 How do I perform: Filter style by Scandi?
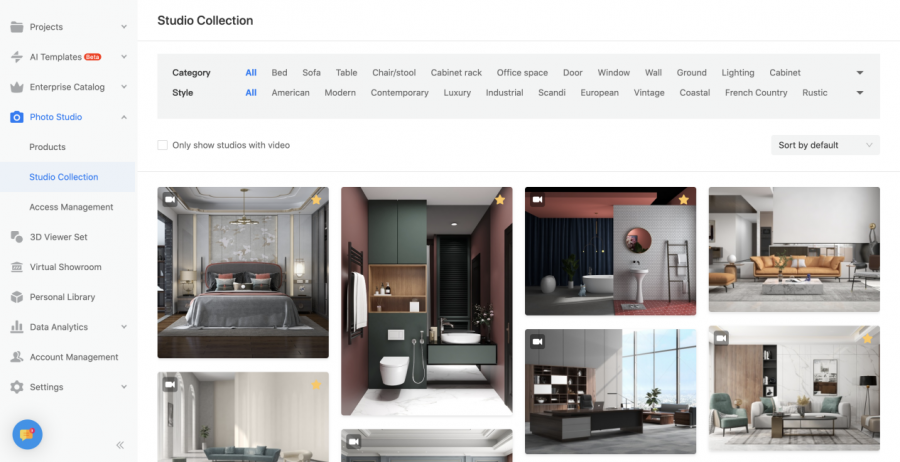(x=552, y=93)
